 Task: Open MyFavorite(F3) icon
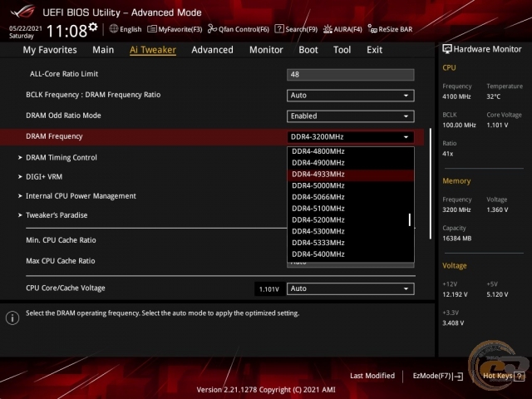click(151, 29)
